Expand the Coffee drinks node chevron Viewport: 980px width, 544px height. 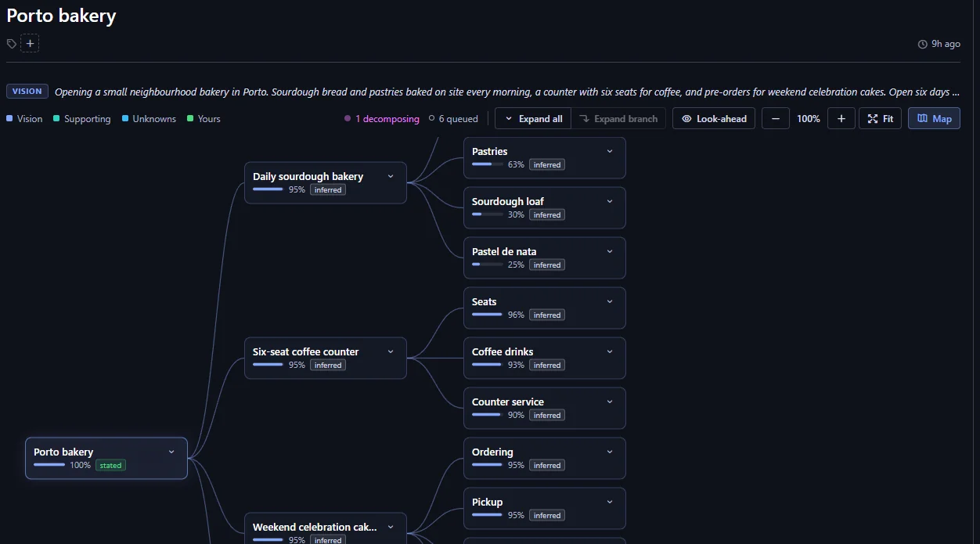[x=610, y=351]
